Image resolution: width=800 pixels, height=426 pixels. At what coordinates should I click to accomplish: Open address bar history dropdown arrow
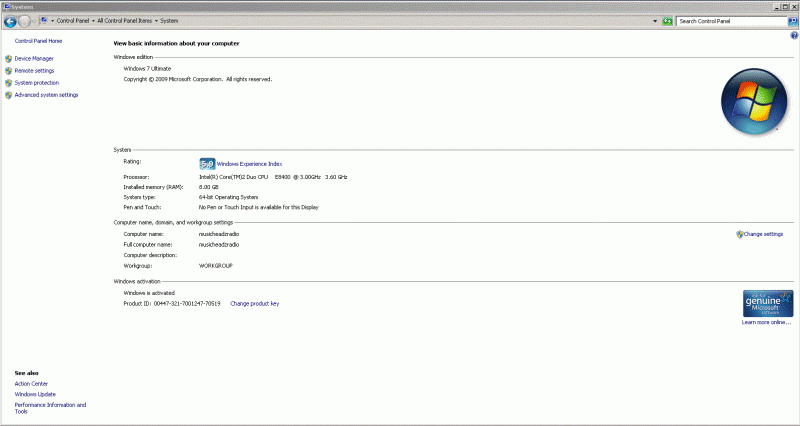pyautogui.click(x=655, y=21)
